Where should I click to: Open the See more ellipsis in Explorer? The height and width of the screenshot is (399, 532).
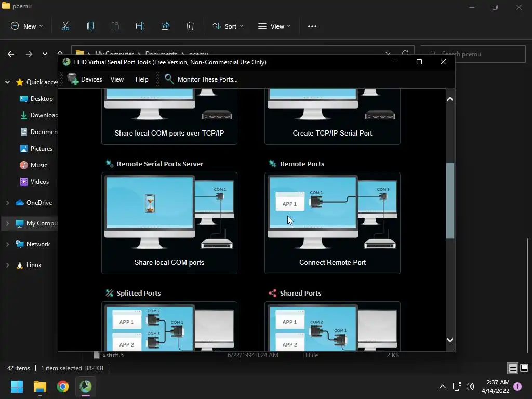pos(312,26)
